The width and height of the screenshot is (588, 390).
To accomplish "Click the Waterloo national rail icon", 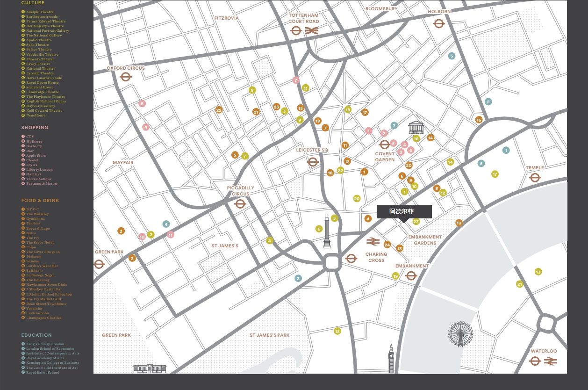I will [x=551, y=361].
